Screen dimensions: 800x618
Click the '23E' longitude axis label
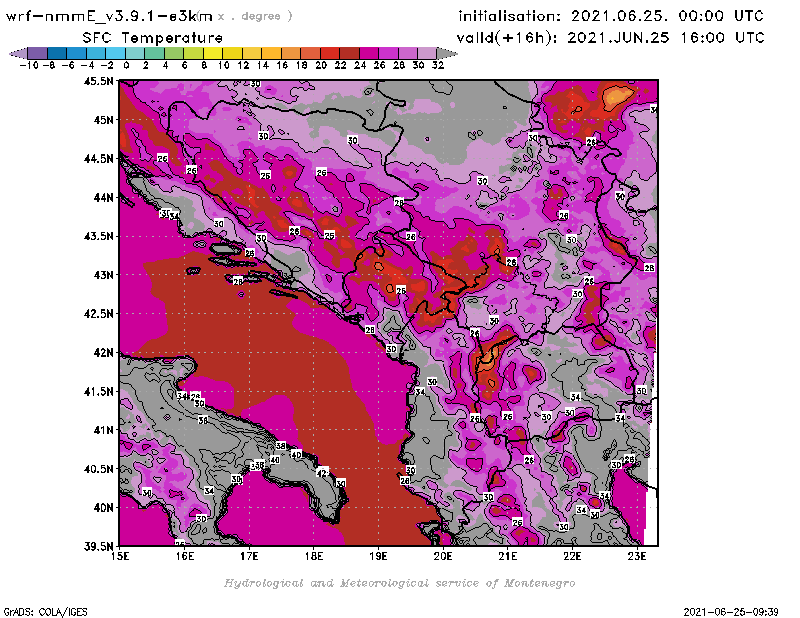pyautogui.click(x=637, y=556)
